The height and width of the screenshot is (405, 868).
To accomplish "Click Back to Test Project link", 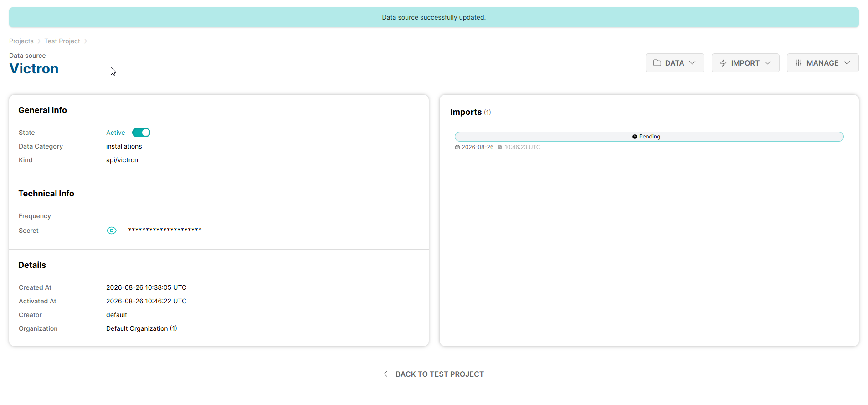I will (434, 374).
